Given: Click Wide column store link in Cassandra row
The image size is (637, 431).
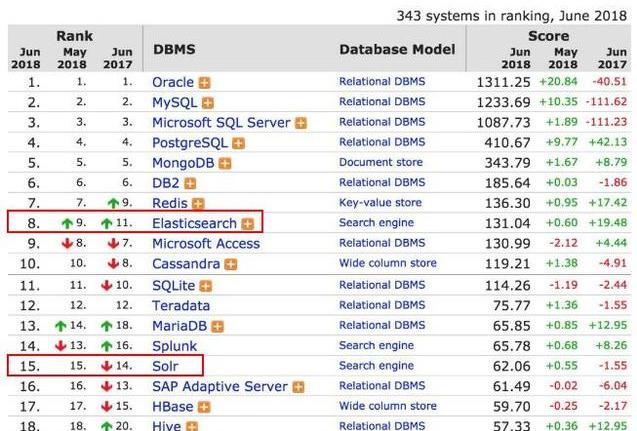Looking at the screenshot, I should click(x=388, y=263).
